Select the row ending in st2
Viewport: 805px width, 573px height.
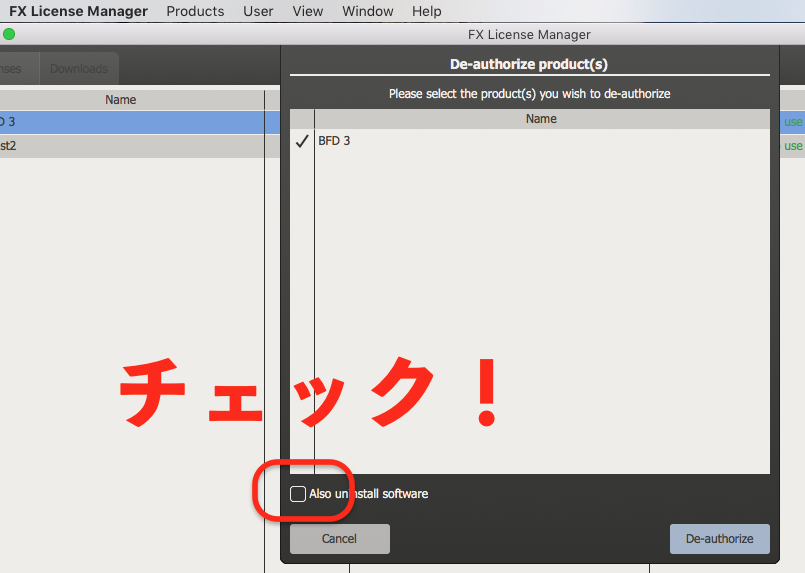140,146
